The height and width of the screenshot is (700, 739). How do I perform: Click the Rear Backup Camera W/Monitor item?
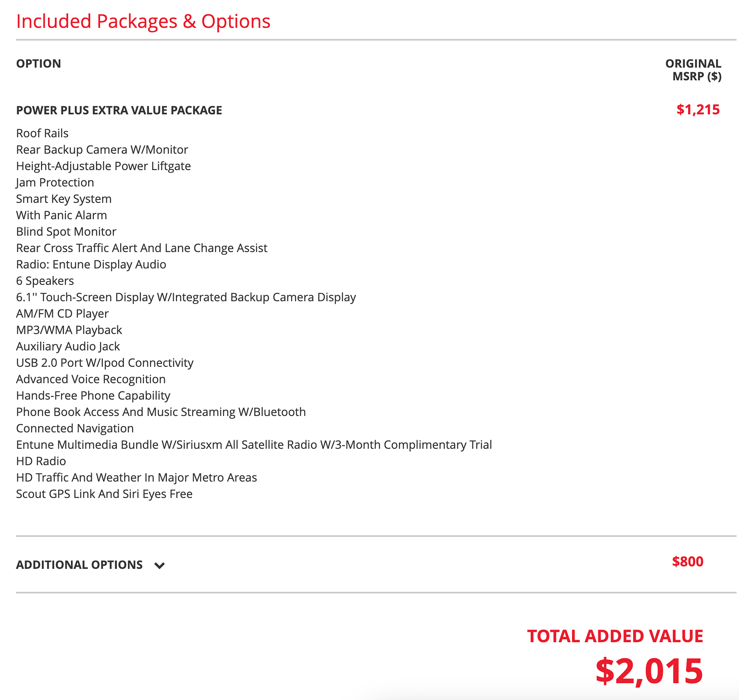coord(102,150)
